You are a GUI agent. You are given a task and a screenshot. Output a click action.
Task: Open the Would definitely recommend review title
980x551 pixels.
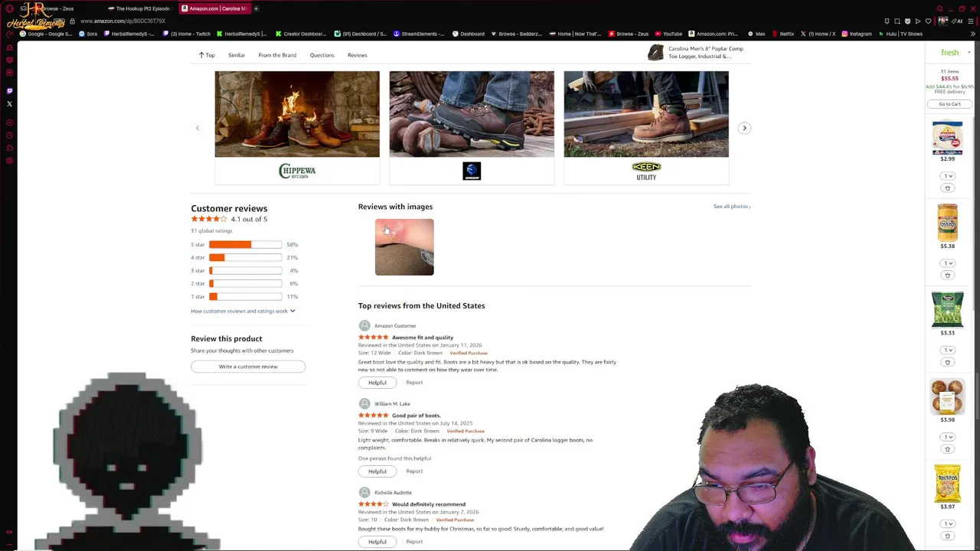429,504
